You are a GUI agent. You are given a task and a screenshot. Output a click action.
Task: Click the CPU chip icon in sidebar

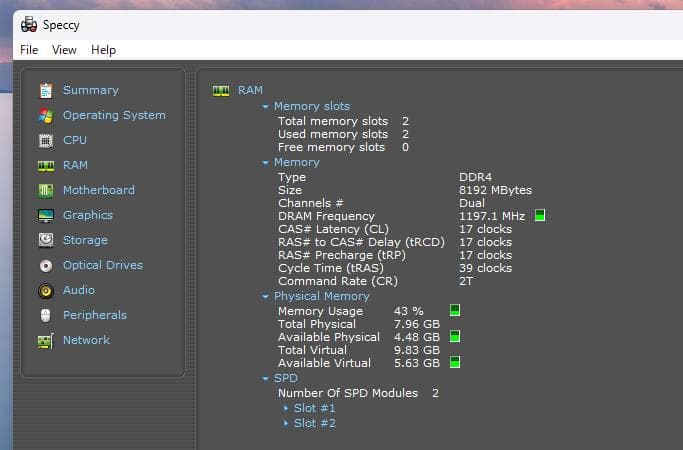tap(46, 140)
